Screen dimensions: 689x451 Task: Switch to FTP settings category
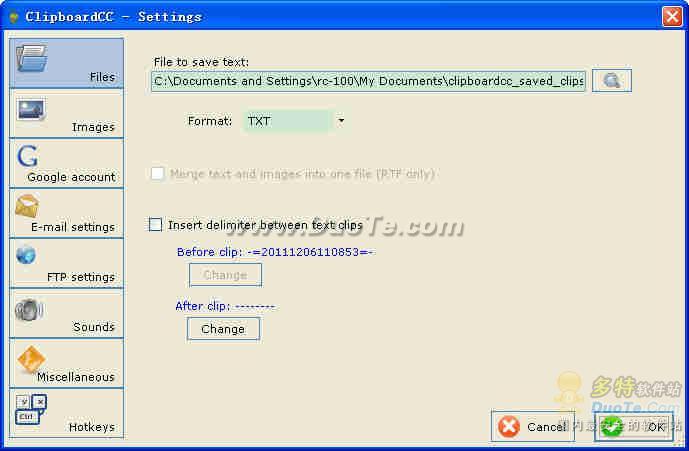click(x=66, y=264)
